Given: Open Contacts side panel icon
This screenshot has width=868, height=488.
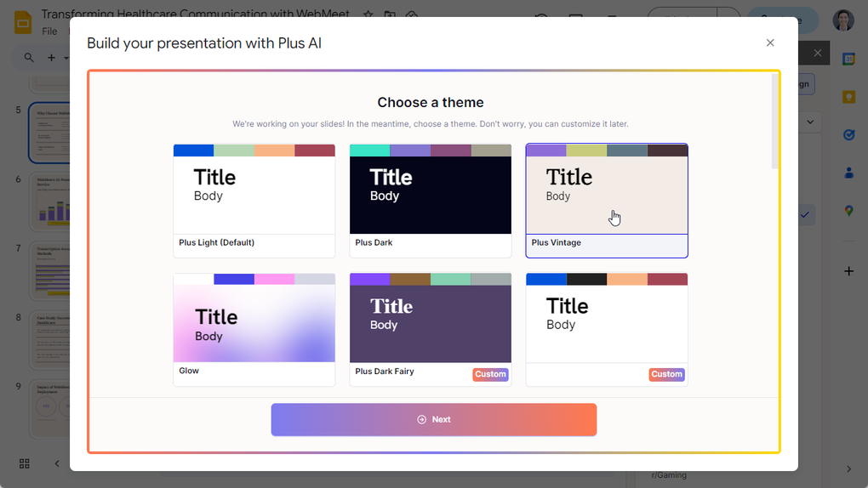Looking at the screenshot, I should (x=848, y=173).
